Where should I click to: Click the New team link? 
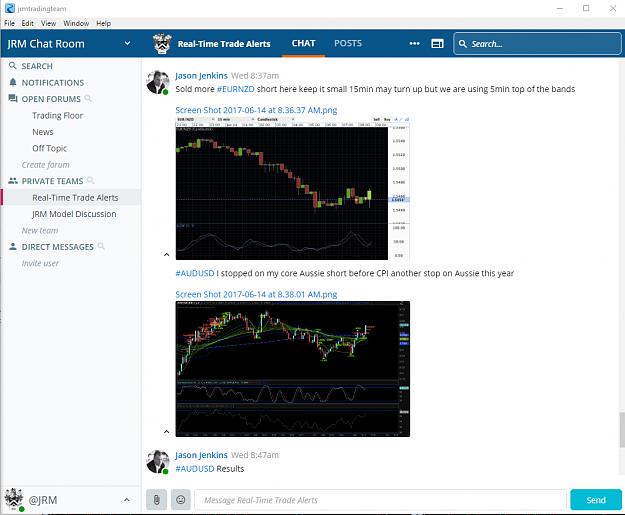[40, 230]
